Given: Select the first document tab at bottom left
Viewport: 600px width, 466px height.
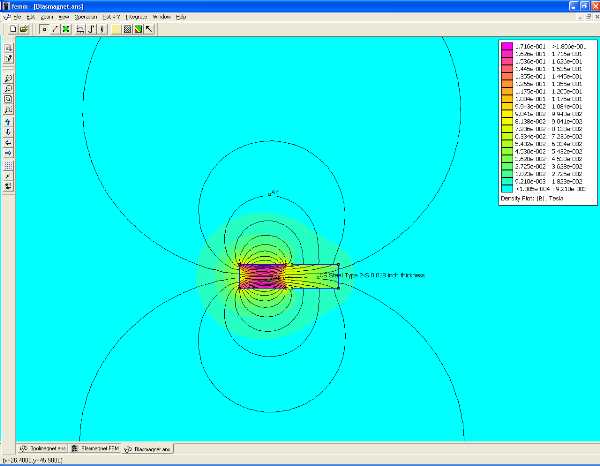Looking at the screenshot, I should tap(41, 449).
